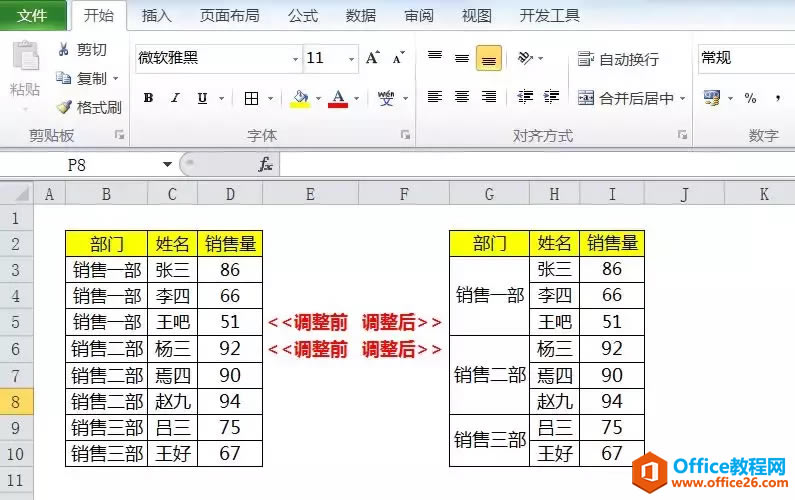Select the 销售量 header in column I
The image size is (795, 500).
[612, 243]
